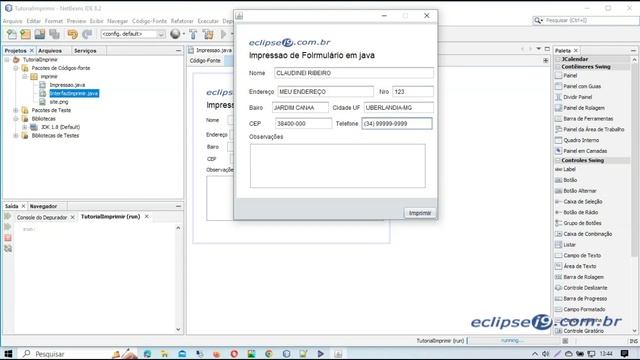Viewport: 640px width, 360px height.
Task: Click the Redo toolbar icon
Action: coord(87,34)
